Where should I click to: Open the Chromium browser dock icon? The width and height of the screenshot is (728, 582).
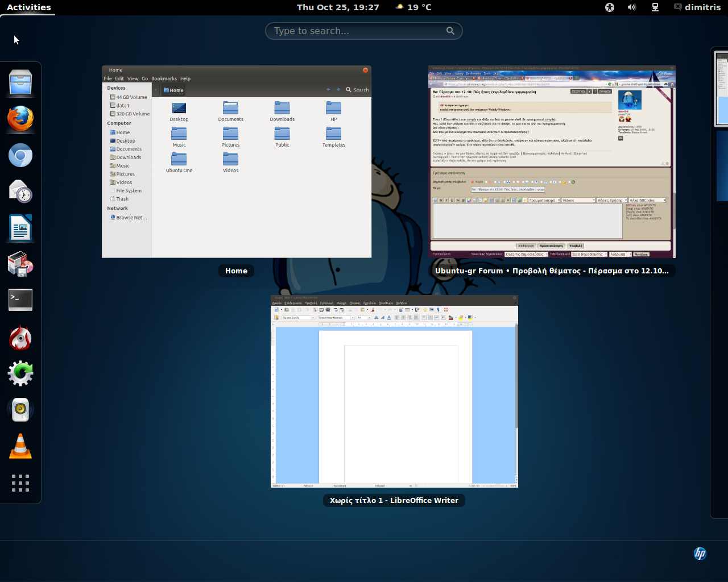tap(20, 156)
